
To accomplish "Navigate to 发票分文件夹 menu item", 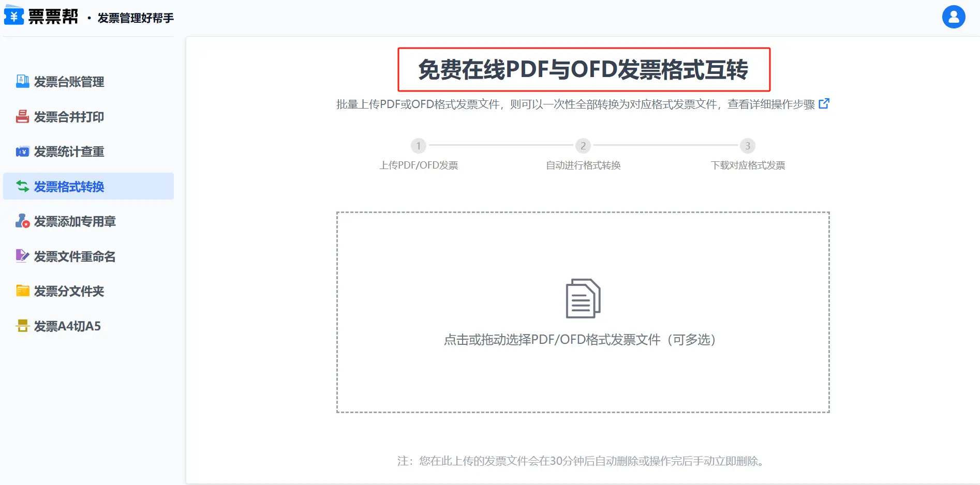I will click(88, 291).
